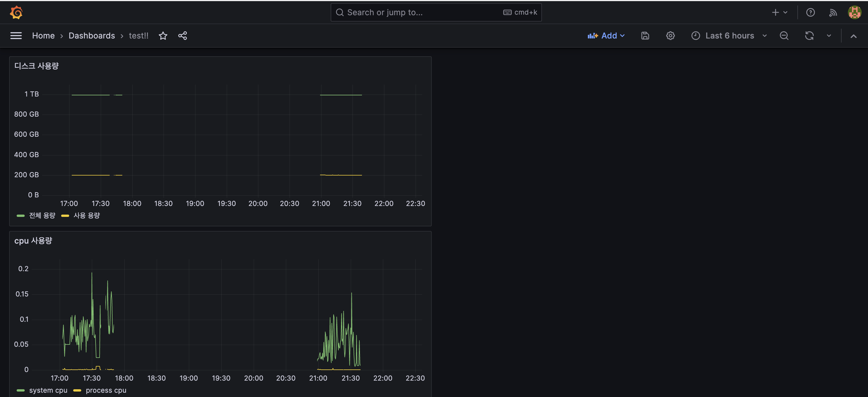Screen dimensions: 868x397
Task: Zoom out the time range
Action: [x=784, y=36]
